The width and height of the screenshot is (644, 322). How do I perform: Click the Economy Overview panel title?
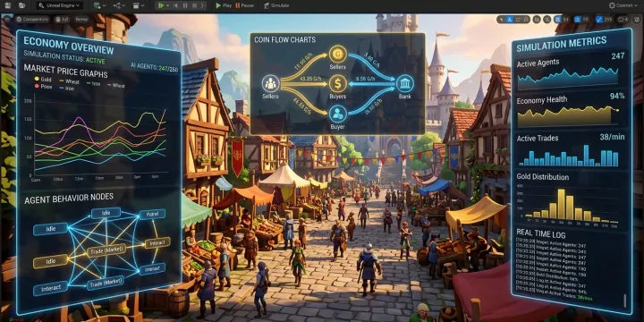(69, 46)
